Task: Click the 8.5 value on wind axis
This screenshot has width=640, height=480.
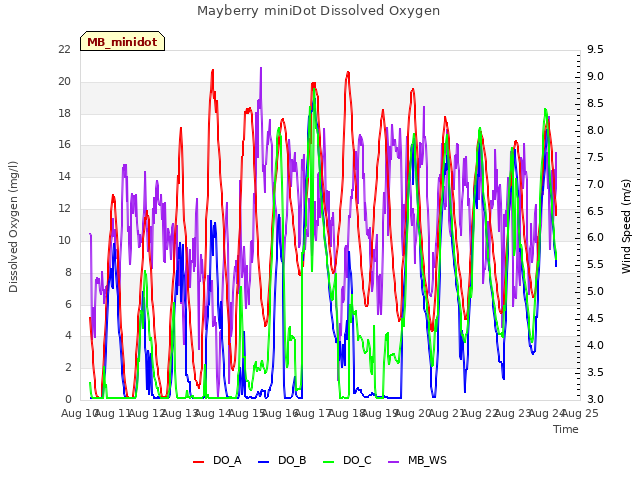Action: (595, 104)
